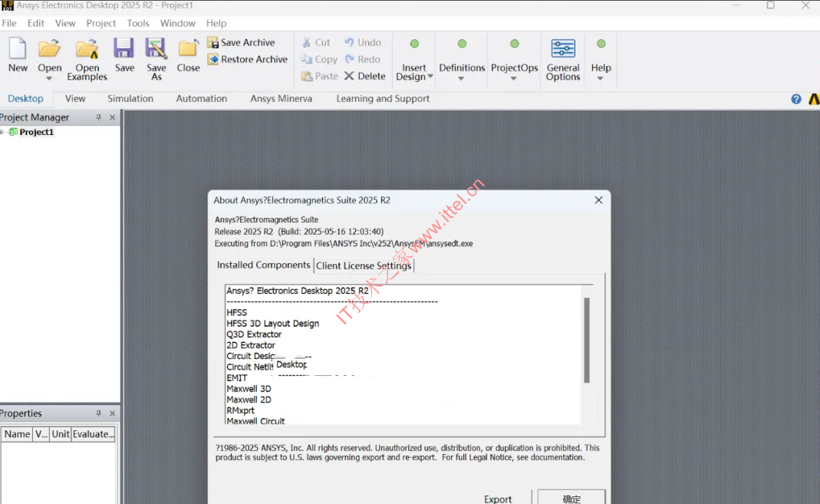The height and width of the screenshot is (504, 820).
Task: Click the 确定 confirm button
Action: [x=571, y=499]
